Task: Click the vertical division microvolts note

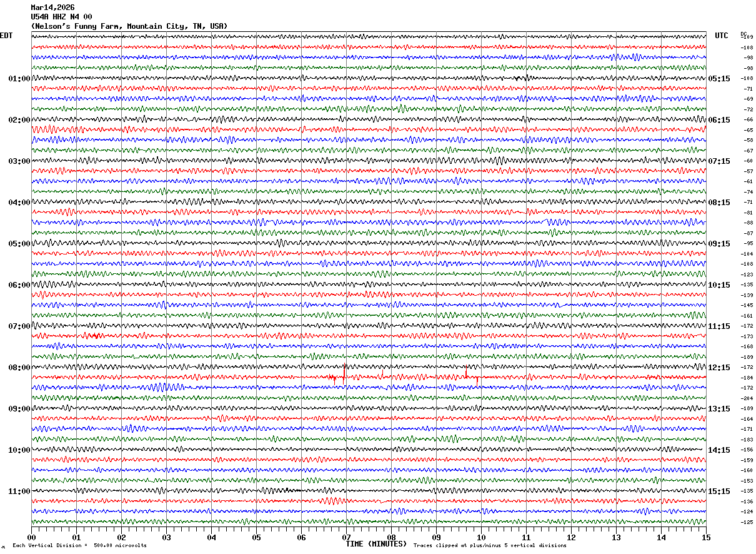Action: [80, 546]
